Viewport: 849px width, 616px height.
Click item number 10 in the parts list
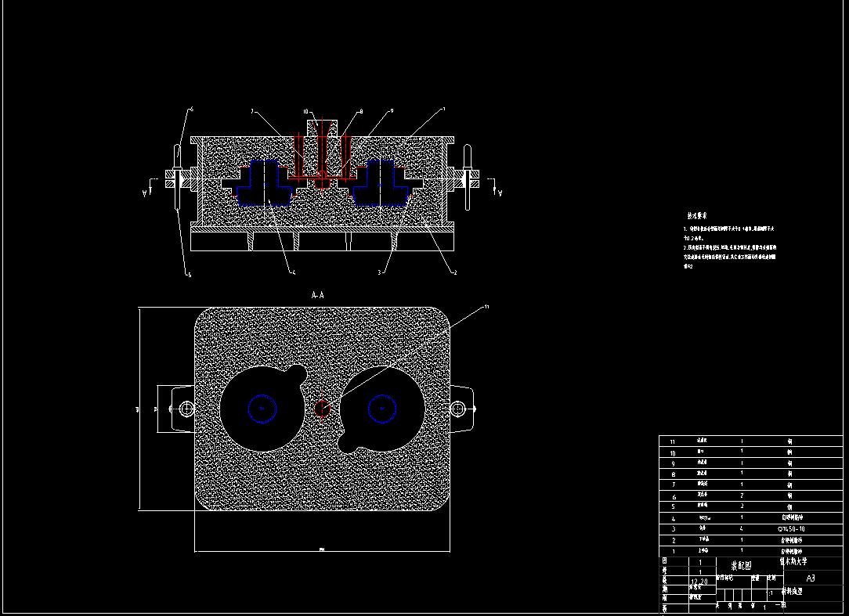point(673,454)
